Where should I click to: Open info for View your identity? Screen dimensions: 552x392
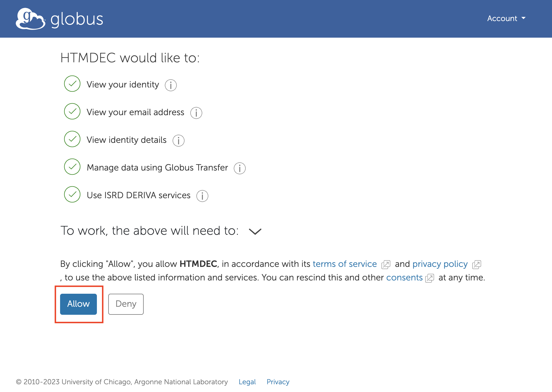pyautogui.click(x=171, y=85)
